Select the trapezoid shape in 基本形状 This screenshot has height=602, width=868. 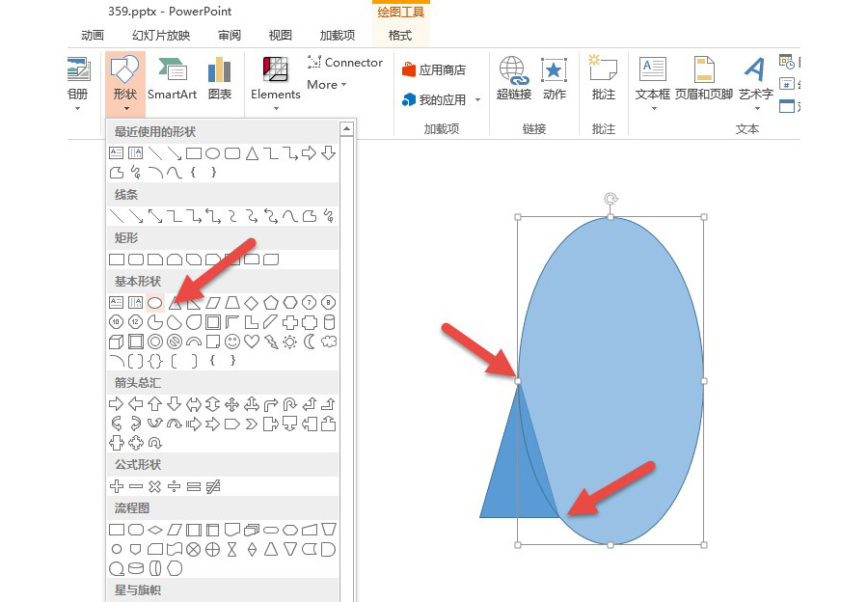click(231, 303)
